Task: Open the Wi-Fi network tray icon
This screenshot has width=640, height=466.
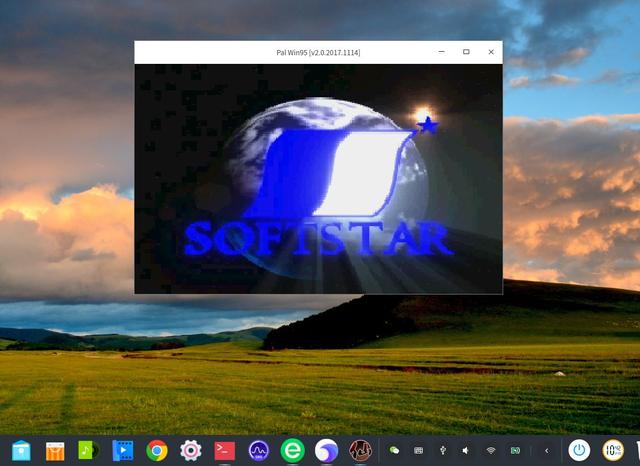Action: pos(491,450)
